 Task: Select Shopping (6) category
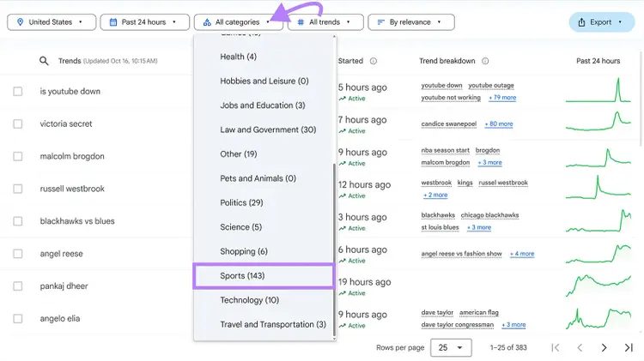[244, 251]
